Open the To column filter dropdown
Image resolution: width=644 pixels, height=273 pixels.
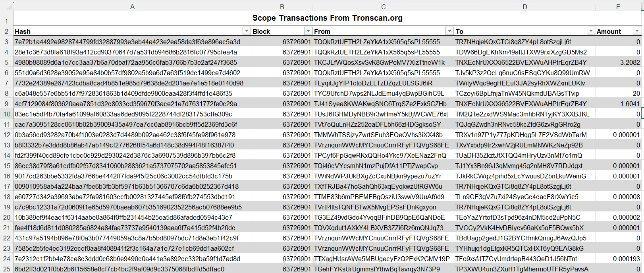pos(591,31)
